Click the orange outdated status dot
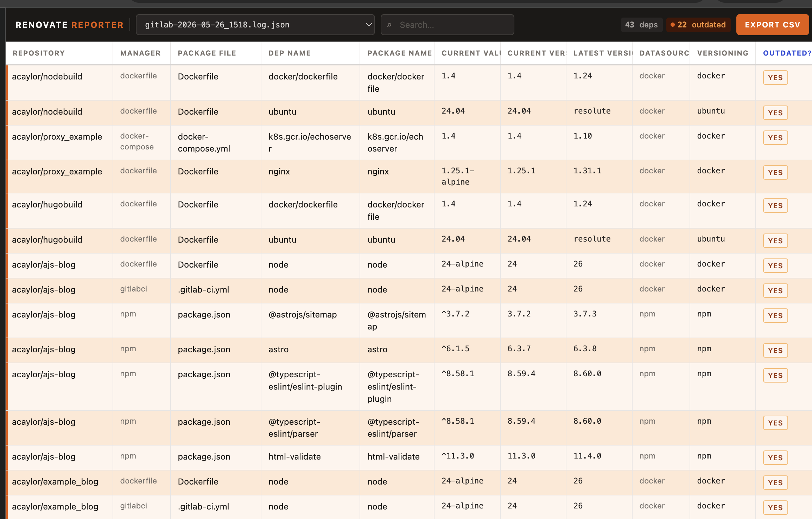 point(673,25)
